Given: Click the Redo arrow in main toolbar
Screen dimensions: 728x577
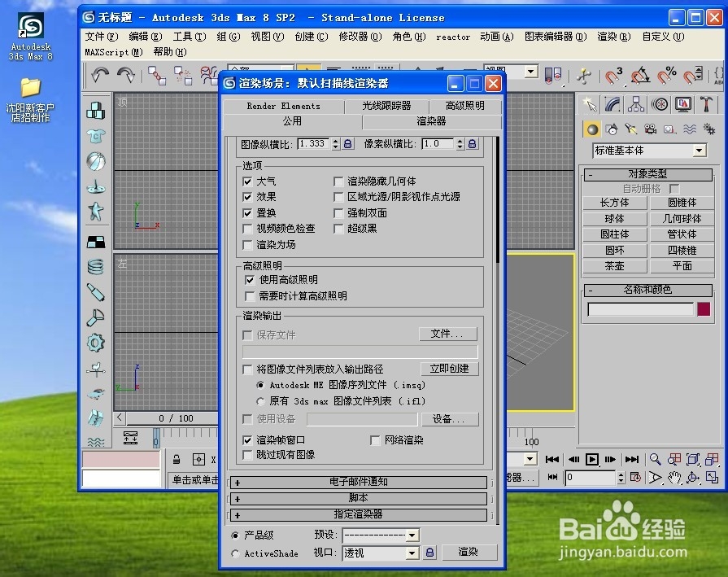Looking at the screenshot, I should 125,74.
